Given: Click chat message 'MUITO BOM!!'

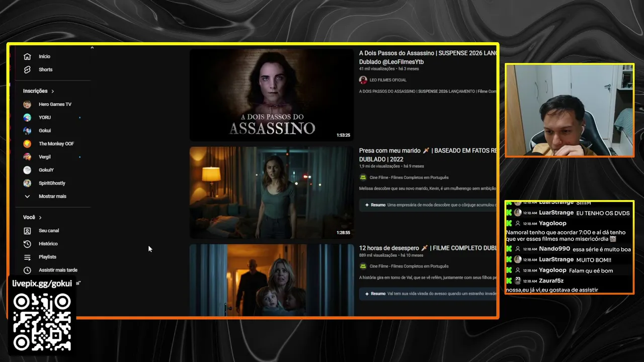Looking at the screenshot, I should (x=594, y=260).
